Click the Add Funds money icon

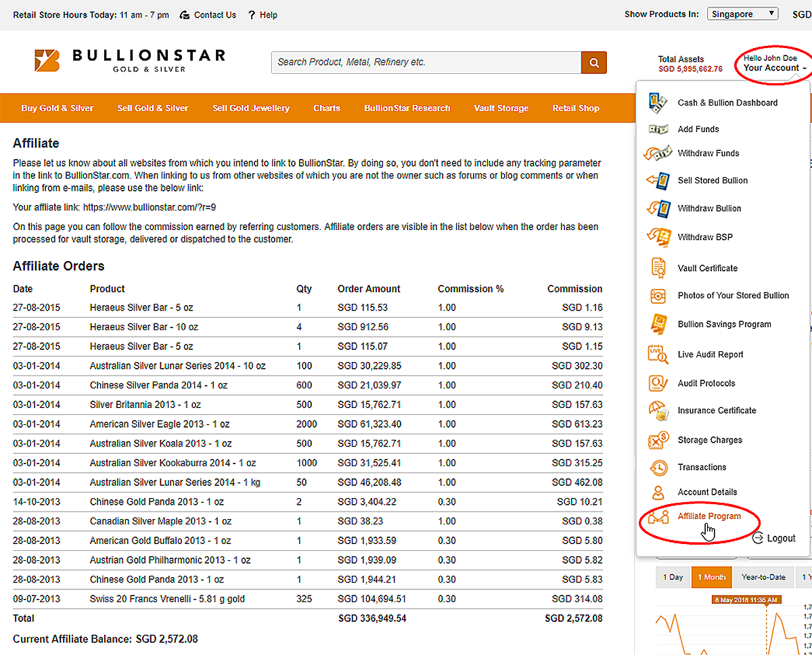click(658, 129)
